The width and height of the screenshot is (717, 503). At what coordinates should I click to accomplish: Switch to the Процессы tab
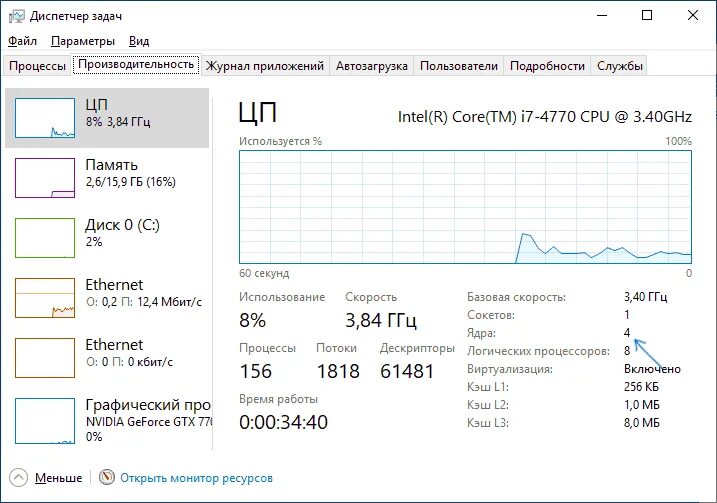pyautogui.click(x=37, y=66)
